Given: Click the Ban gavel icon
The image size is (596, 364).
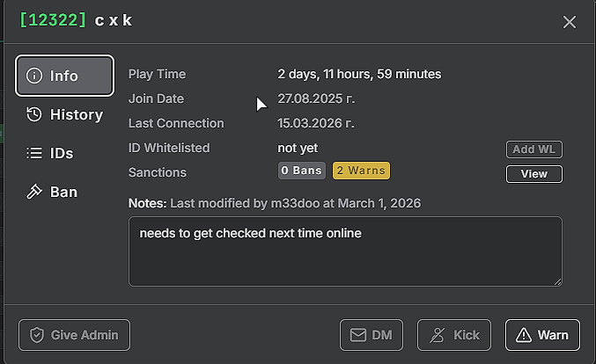Looking at the screenshot, I should [x=34, y=192].
